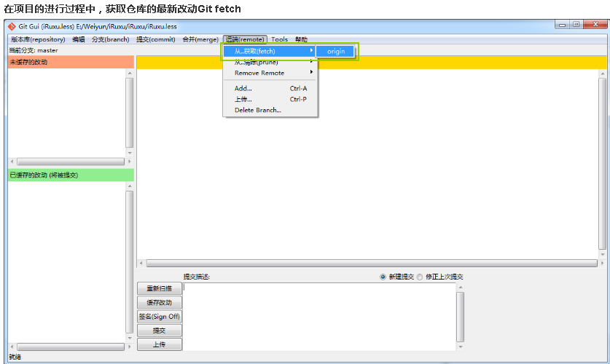Click the 当前分支: master label
610x364 pixels.
(x=34, y=50)
